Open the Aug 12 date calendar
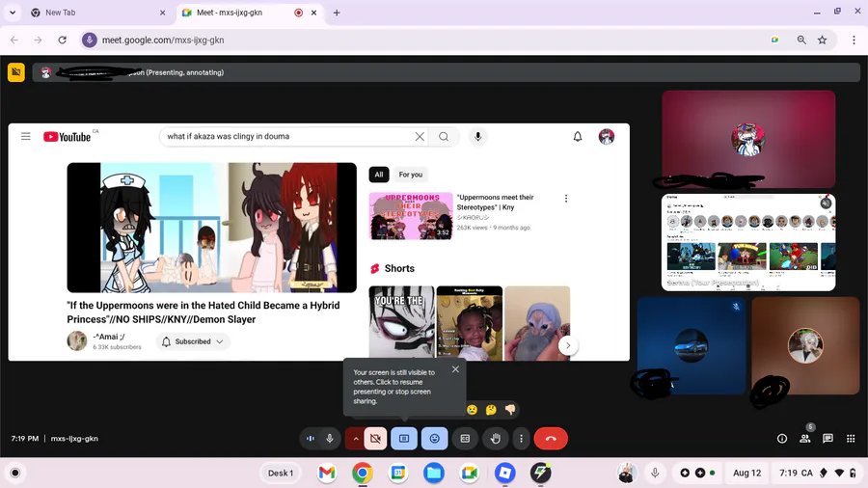This screenshot has height=488, width=868. 746,474
